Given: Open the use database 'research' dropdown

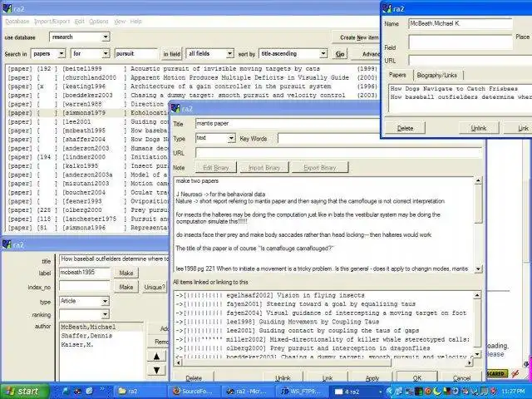Looking at the screenshot, I should tap(106, 37).
